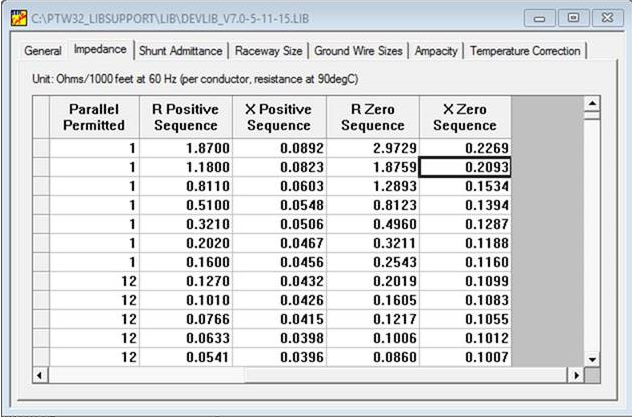The height and width of the screenshot is (417, 632).
Task: Switch to the Ampacity tab
Action: click(x=436, y=51)
